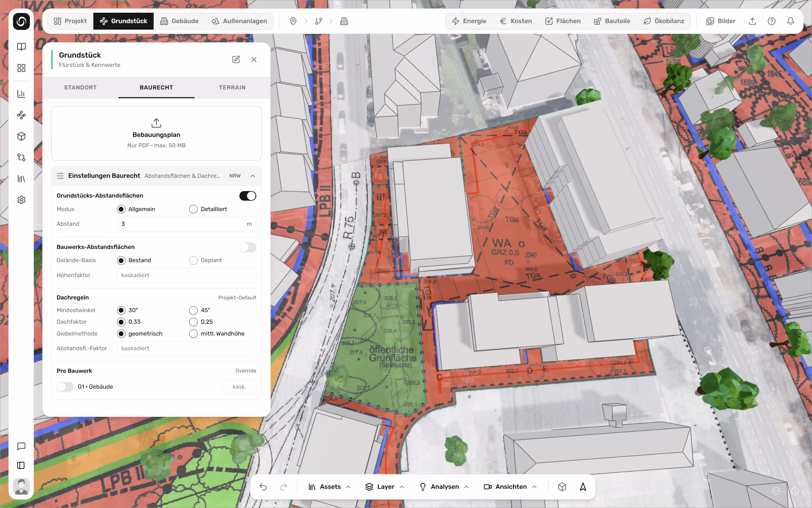Collapse Einstellungen Baurecht section chevron
812x508 pixels.
click(x=253, y=176)
